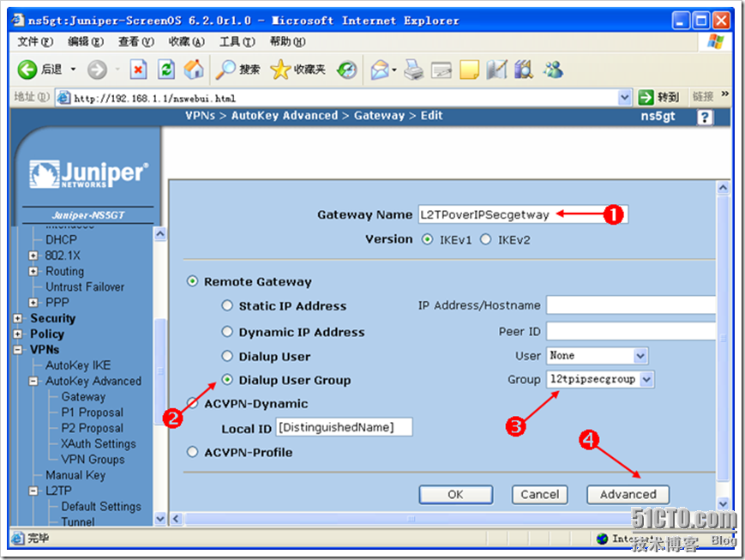Click the help question mark icon
The height and width of the screenshot is (560, 745).
[705, 117]
